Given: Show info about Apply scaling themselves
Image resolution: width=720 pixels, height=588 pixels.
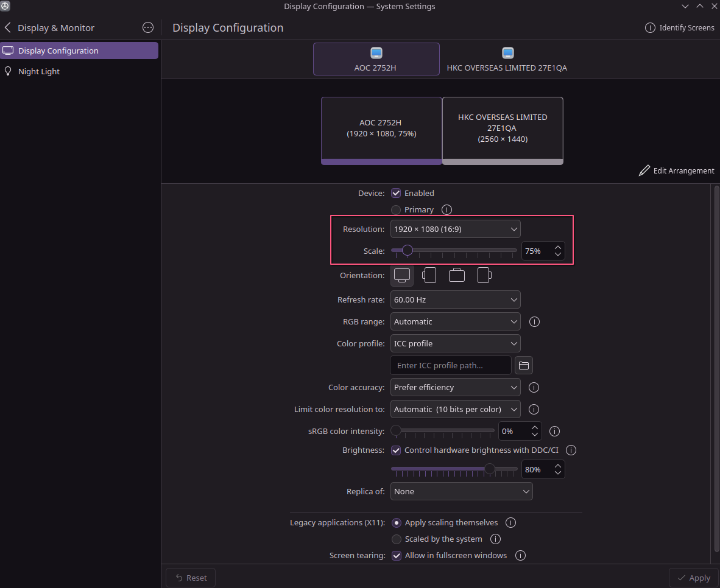Looking at the screenshot, I should click(x=510, y=523).
